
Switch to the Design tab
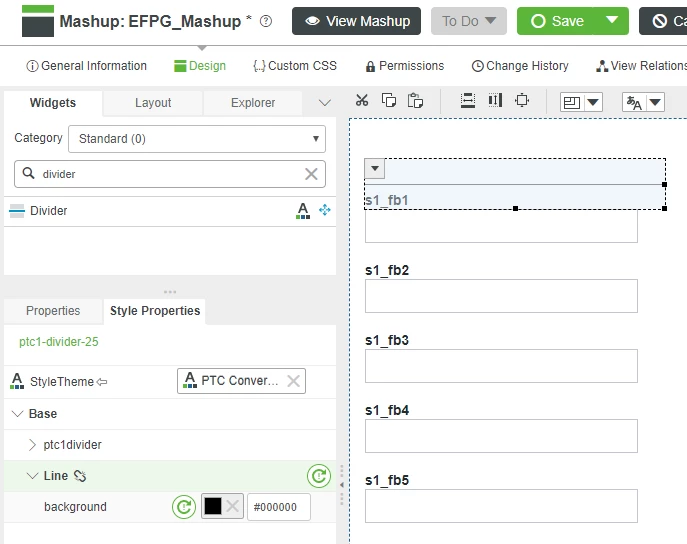[200, 66]
